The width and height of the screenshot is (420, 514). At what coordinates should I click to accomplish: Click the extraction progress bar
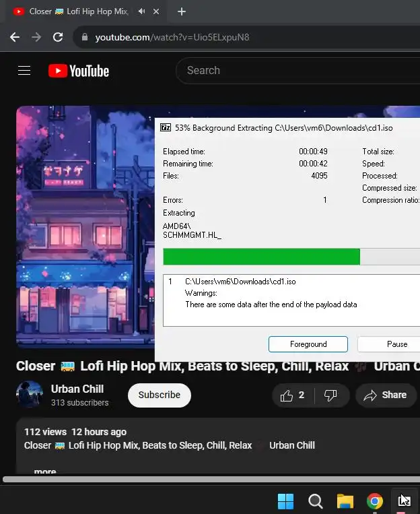[x=291, y=257]
